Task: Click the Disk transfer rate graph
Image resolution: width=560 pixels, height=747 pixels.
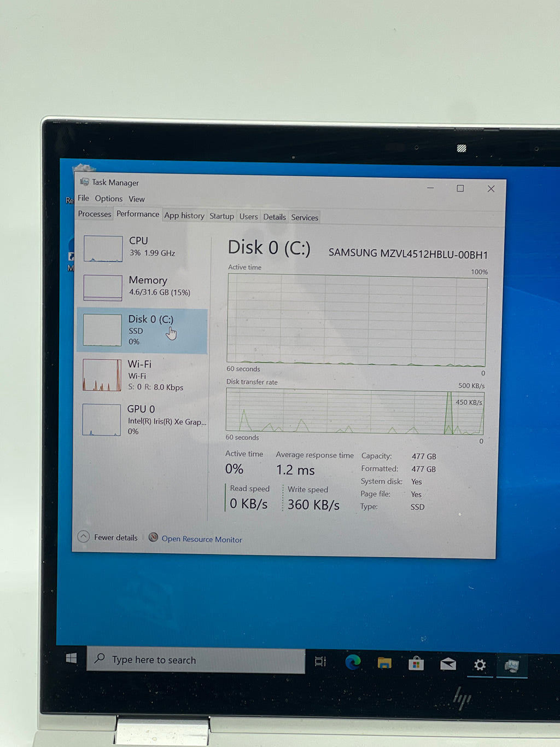Action: [x=355, y=412]
